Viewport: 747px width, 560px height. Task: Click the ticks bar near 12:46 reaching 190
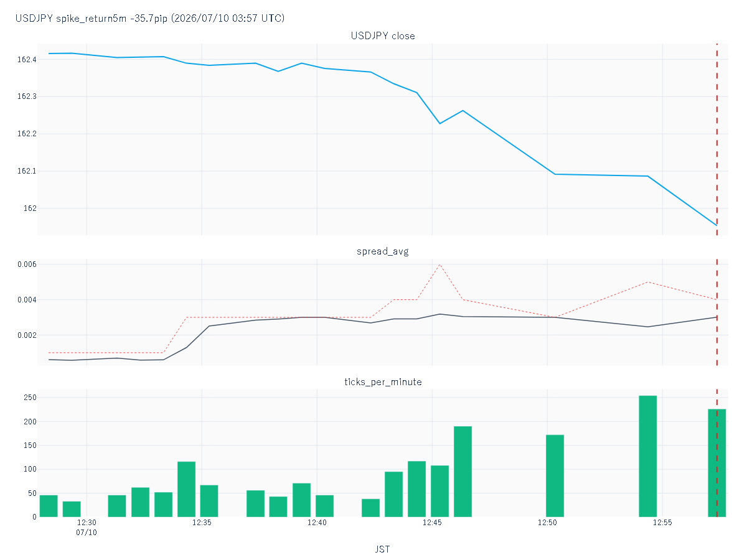point(463,472)
